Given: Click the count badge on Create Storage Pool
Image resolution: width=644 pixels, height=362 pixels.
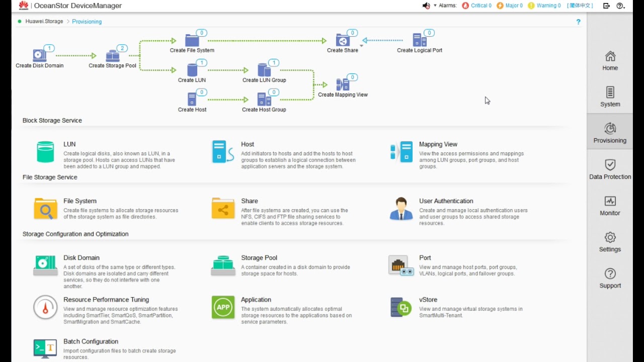Looking at the screenshot, I should click(x=122, y=48).
